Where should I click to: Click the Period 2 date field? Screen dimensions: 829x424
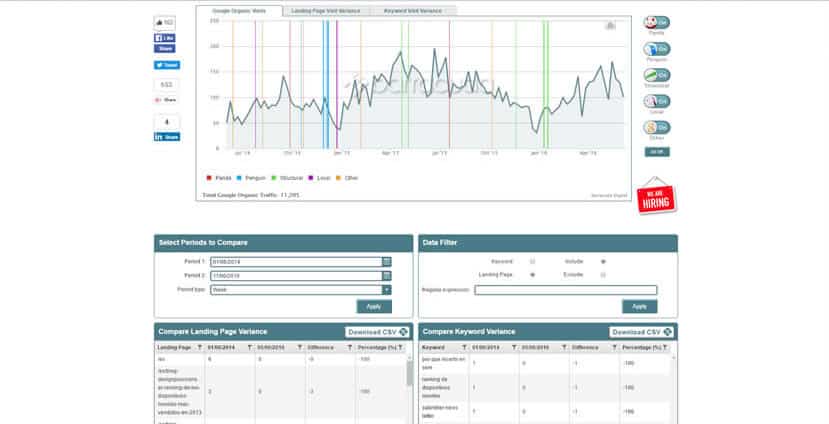coord(296,275)
